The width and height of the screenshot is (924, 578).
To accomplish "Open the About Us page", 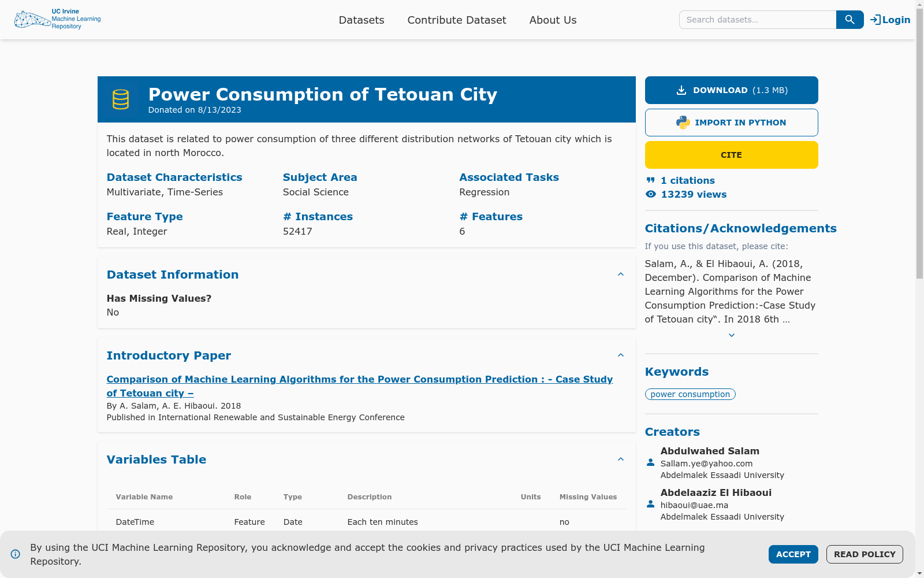I will tap(553, 20).
